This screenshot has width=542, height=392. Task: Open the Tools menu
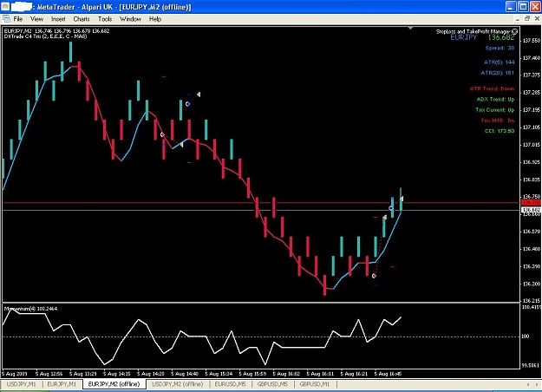(x=105, y=19)
